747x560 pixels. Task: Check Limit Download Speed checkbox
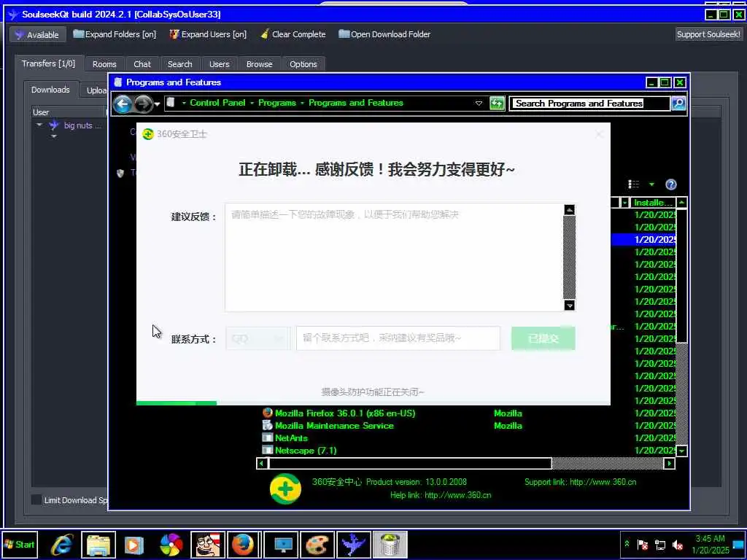pos(36,499)
